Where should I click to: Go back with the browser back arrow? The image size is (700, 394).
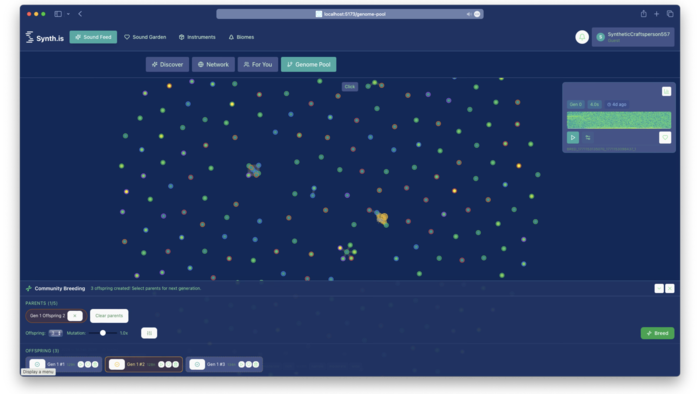(x=80, y=14)
